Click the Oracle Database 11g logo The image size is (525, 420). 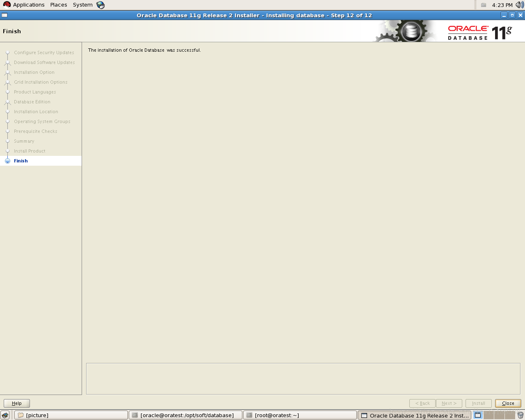point(480,32)
